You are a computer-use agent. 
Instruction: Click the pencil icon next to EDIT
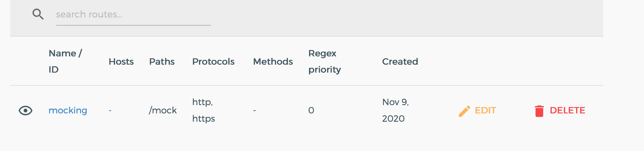click(464, 111)
